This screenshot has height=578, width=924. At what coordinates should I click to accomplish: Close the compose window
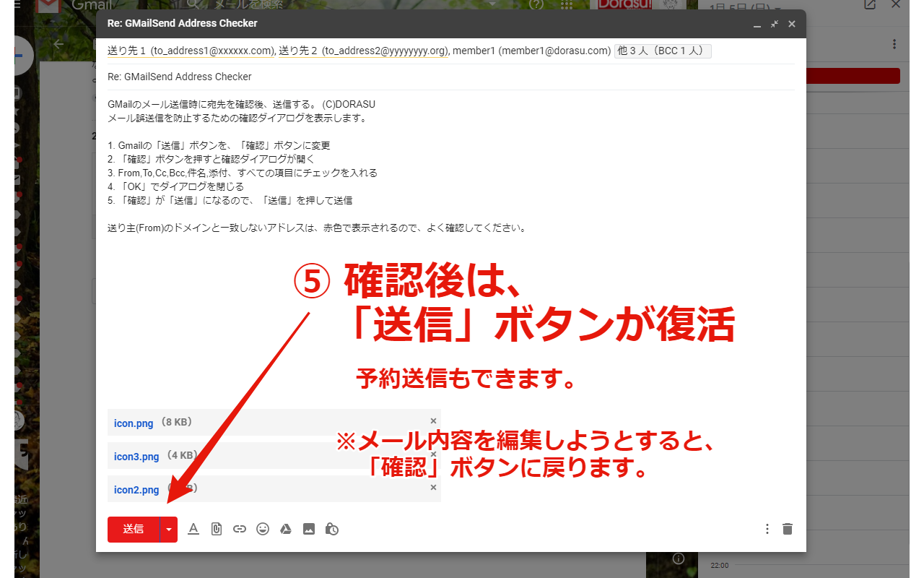[792, 24]
